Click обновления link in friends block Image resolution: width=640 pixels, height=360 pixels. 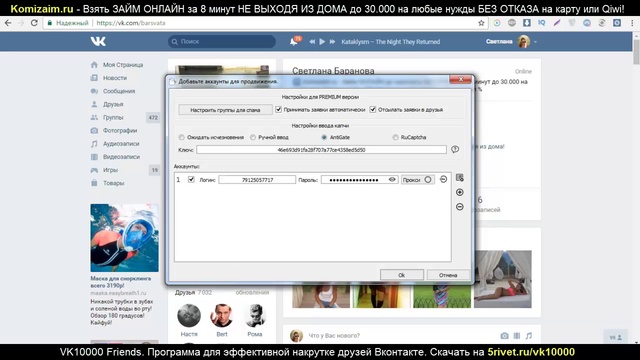pyautogui.click(x=252, y=293)
